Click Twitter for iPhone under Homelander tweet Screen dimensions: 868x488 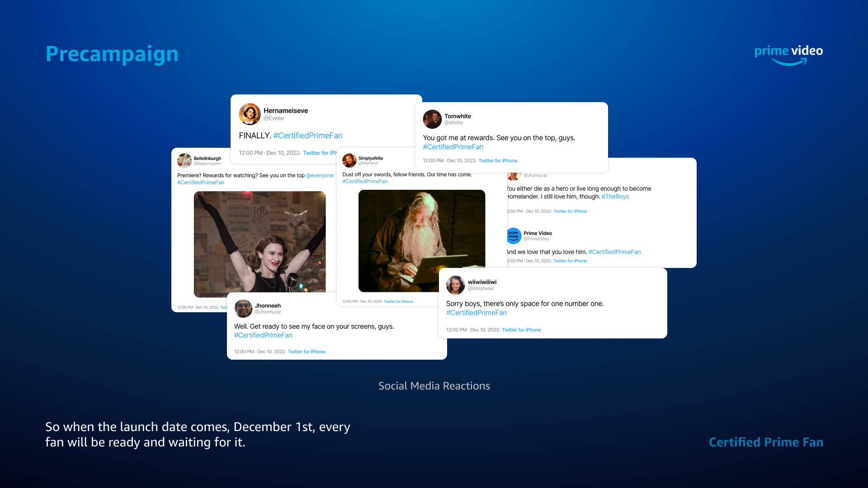[570, 211]
